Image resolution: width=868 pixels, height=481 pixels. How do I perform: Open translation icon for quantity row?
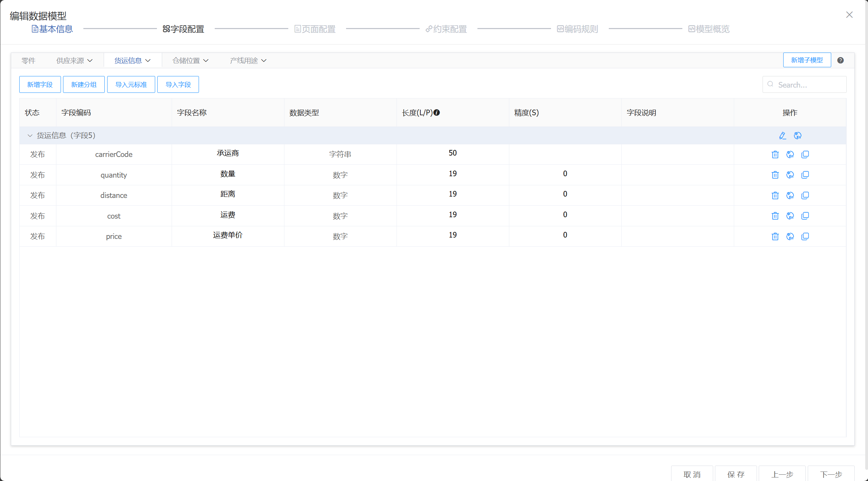pyautogui.click(x=790, y=175)
